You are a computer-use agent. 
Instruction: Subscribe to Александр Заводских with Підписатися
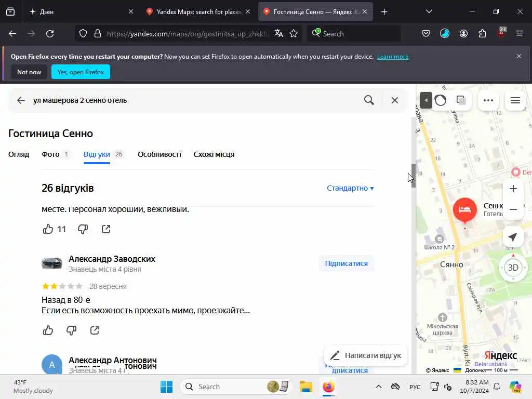(347, 263)
